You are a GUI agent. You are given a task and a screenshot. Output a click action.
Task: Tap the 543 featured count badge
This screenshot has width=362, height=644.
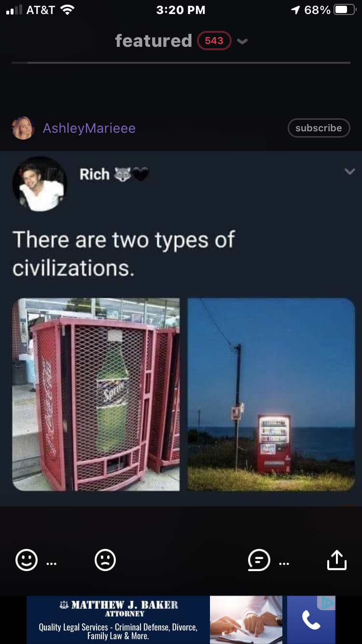coord(214,41)
